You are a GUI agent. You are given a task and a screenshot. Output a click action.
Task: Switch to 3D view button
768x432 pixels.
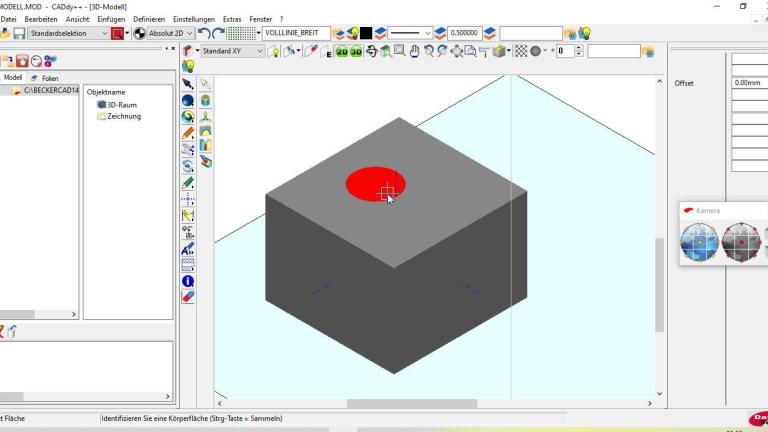(355, 51)
